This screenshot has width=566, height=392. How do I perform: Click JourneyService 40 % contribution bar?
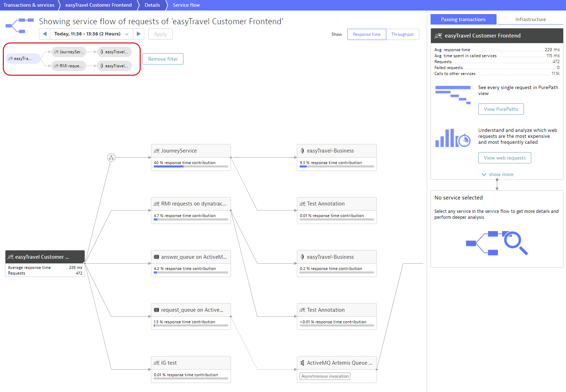pos(191,167)
